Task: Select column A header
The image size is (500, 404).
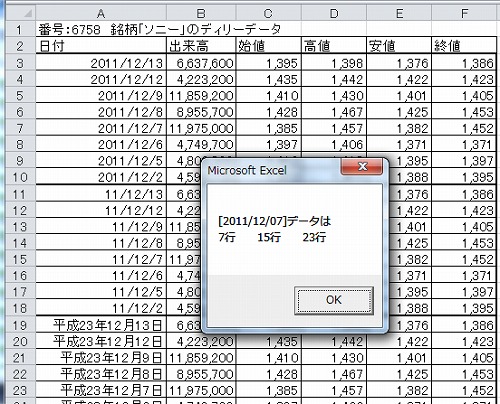Action: point(101,13)
